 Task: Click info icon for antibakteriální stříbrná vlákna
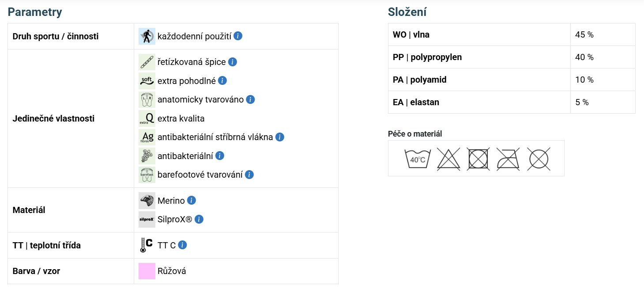279,137
